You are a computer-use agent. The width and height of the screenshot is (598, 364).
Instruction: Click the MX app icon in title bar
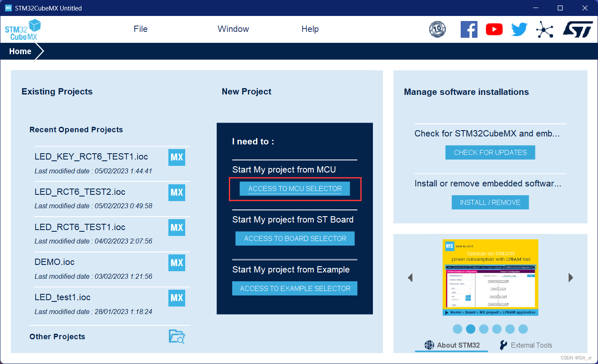pos(8,8)
